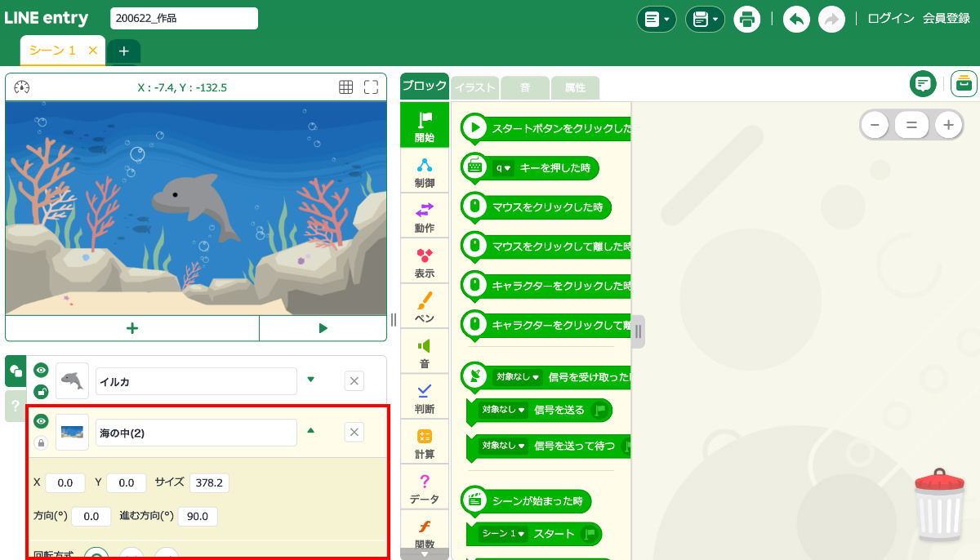This screenshot has height=560, width=980.
Task: Open the speed gauge on the stage
Action: (x=22, y=87)
